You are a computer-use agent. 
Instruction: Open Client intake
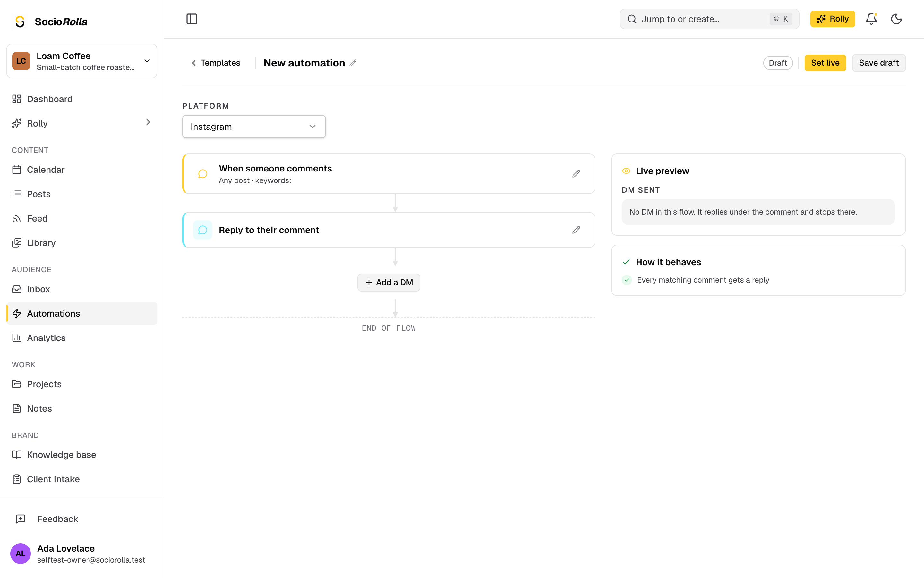(x=82, y=479)
